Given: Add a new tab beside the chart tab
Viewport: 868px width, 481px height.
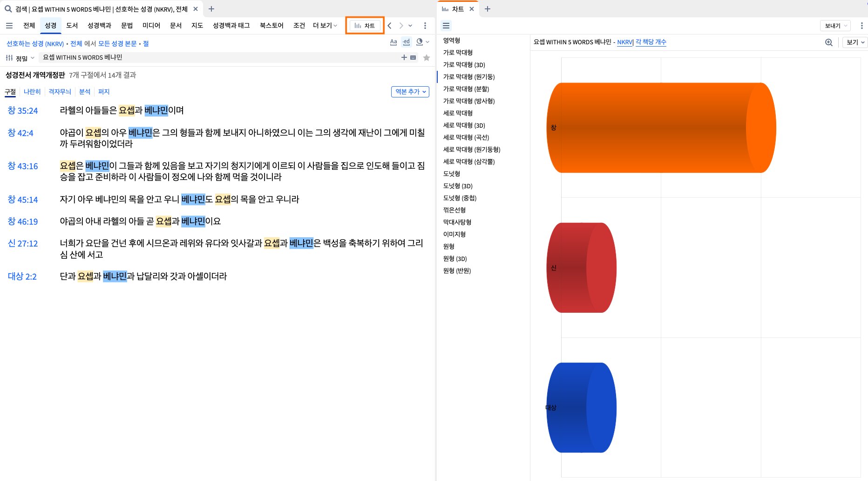Looking at the screenshot, I should click(x=488, y=9).
